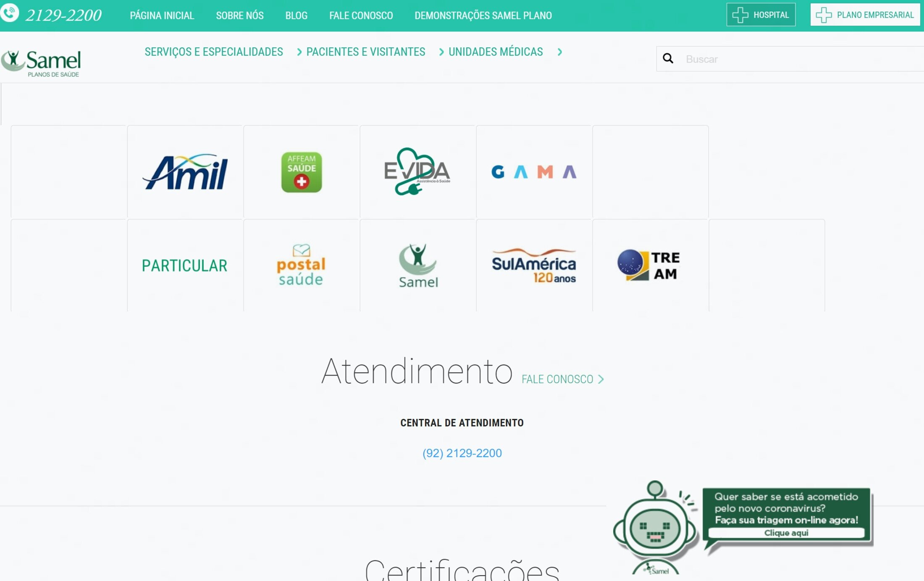
Task: Open the Sobre Nós menu item
Action: tap(239, 16)
